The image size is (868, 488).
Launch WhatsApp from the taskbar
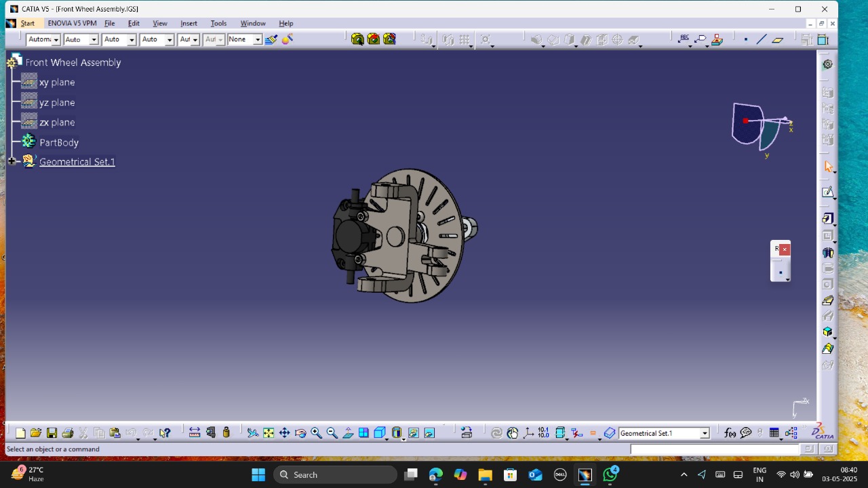pos(610,474)
